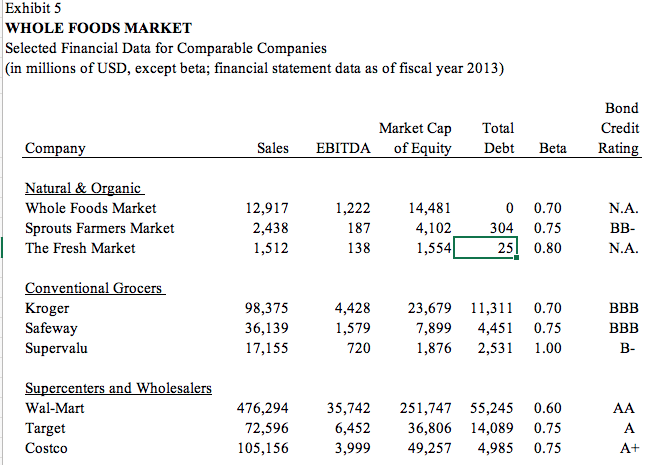
Task: Click Wal-Mart credit rating AA
Action: (623, 408)
